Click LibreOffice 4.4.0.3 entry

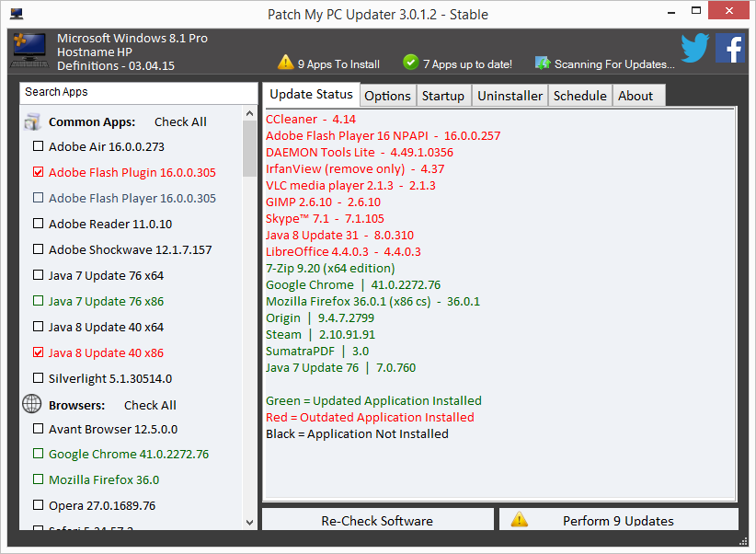(x=343, y=251)
